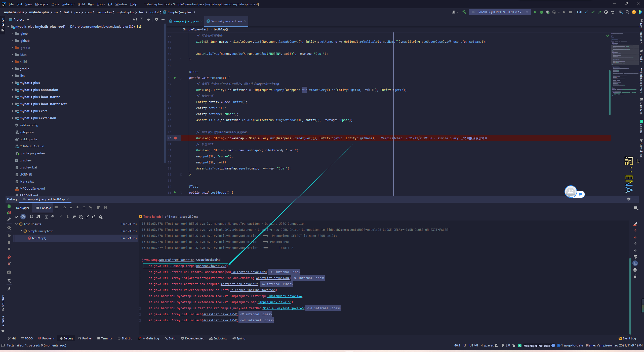Run with Coverage toolbar icon

click(x=548, y=12)
